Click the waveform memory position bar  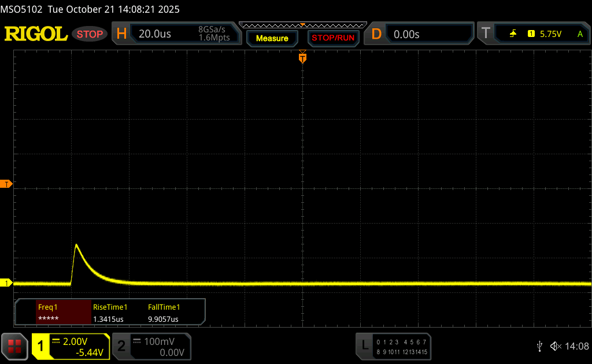coord(302,25)
